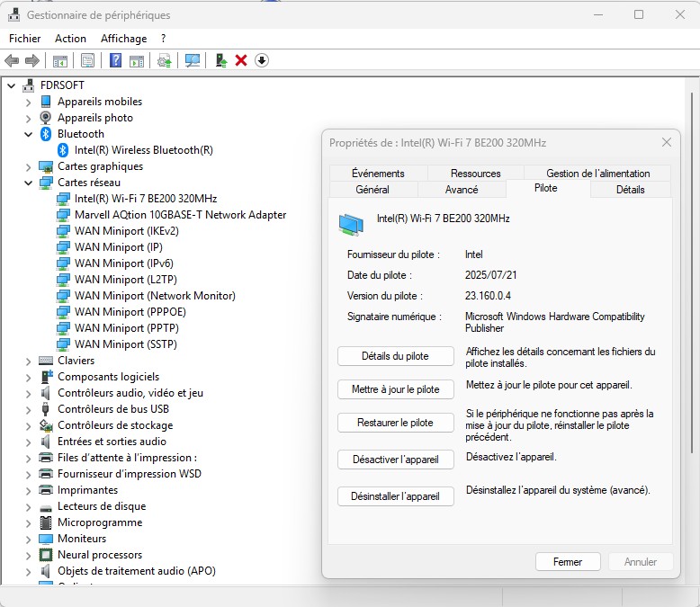Image resolution: width=700 pixels, height=607 pixels.
Task: Open the Action menu
Action: click(x=70, y=39)
